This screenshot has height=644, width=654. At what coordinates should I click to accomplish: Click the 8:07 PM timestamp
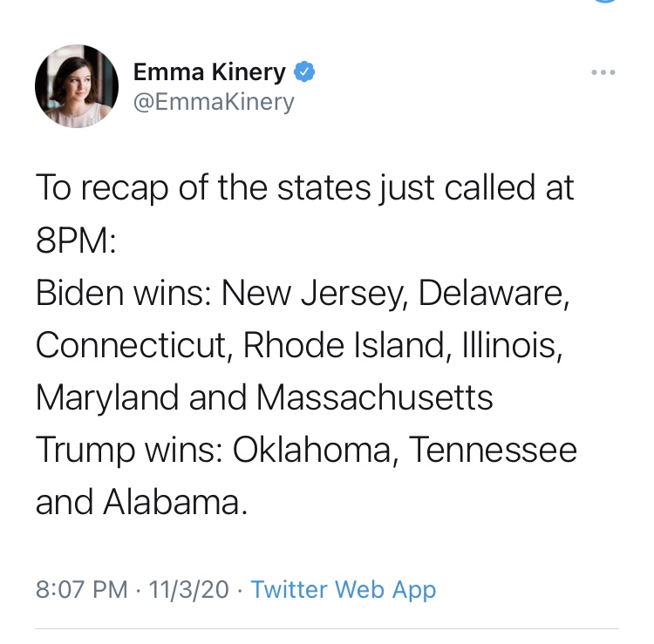click(82, 589)
